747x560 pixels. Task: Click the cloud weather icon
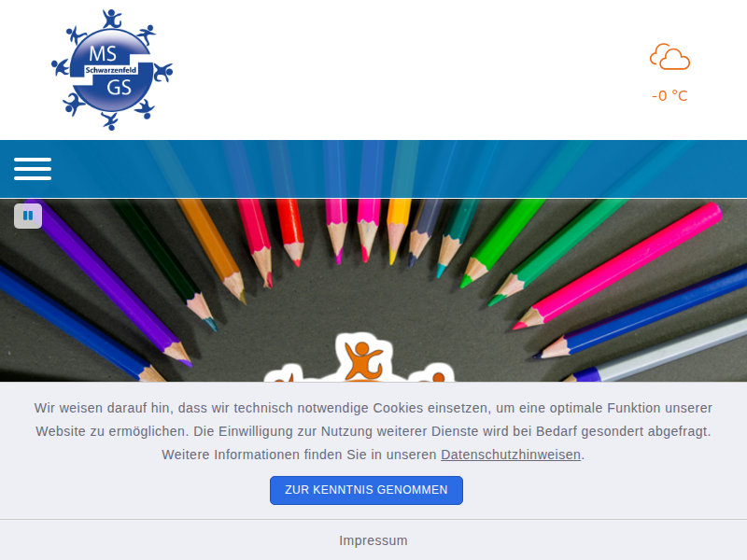(x=669, y=57)
